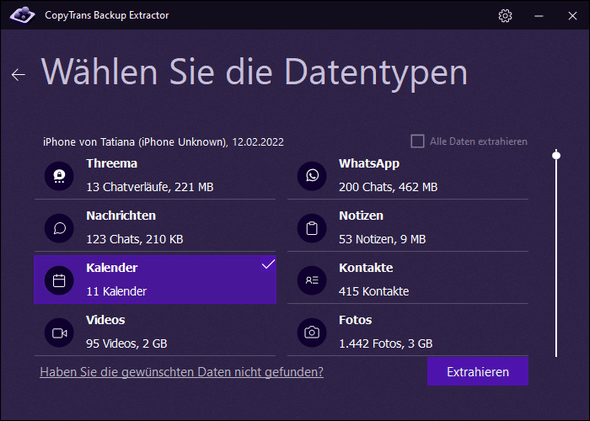
Task: Click the 'iPhone von Tatiana' backup label
Action: [x=163, y=142]
